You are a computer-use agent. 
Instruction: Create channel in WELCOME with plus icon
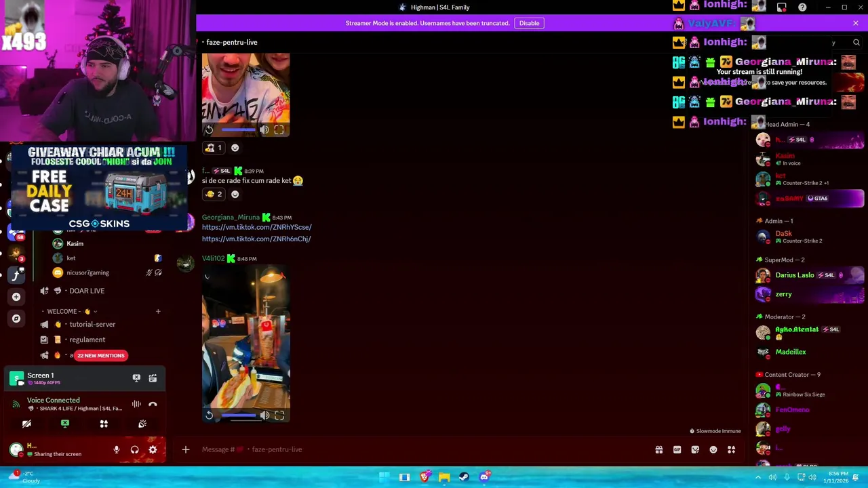pyautogui.click(x=158, y=311)
